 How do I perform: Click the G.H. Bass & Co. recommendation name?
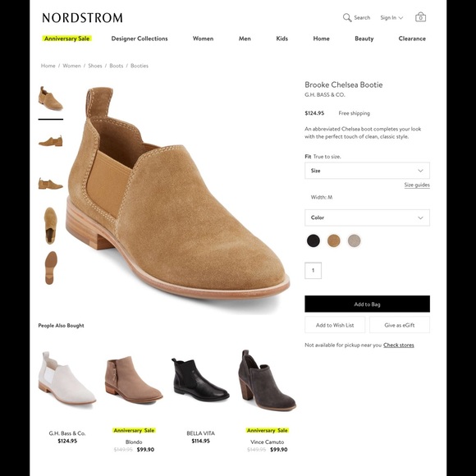coord(67,433)
